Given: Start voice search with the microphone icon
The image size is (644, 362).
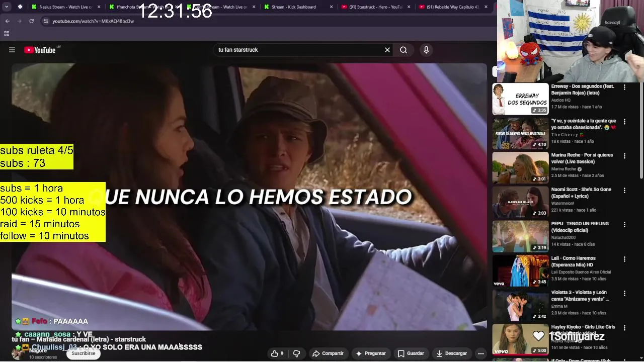Looking at the screenshot, I should click(426, 50).
